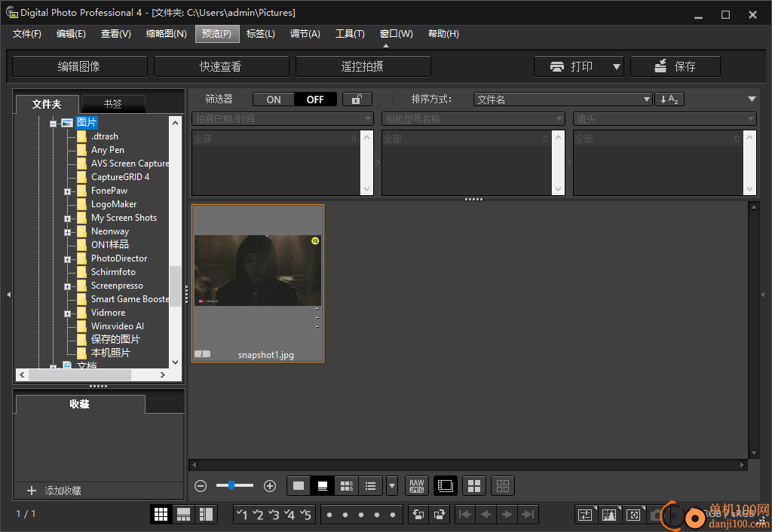This screenshot has width=772, height=532.
Task: Rotate image right icon
Action: coord(440,515)
